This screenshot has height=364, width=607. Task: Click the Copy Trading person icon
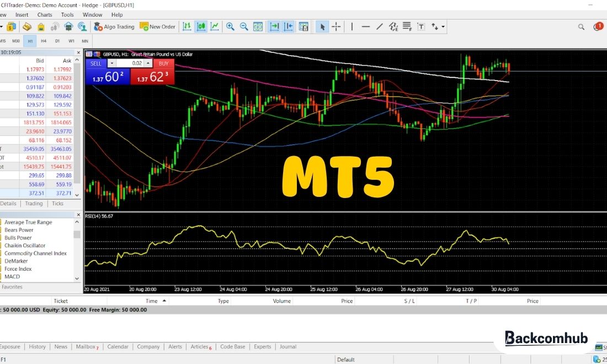click(82, 26)
